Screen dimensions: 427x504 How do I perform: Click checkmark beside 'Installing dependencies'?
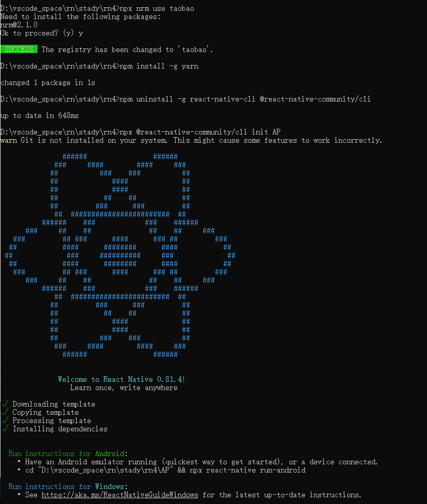(5, 428)
